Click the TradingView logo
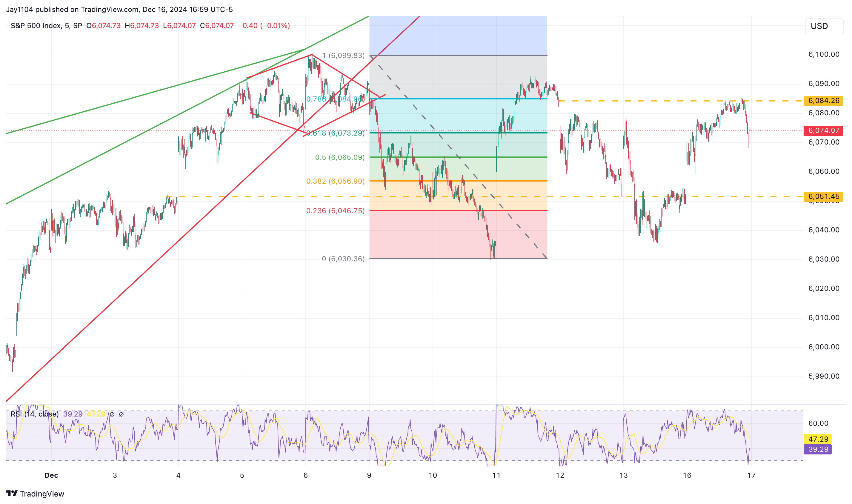Viewport: 852px width, 504px height. point(35,494)
